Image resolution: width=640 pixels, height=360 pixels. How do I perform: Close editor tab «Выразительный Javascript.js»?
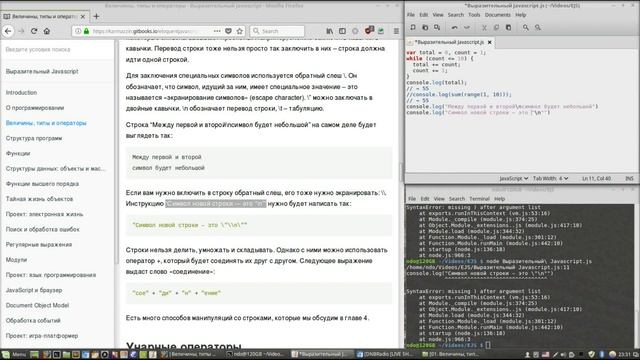click(489, 42)
